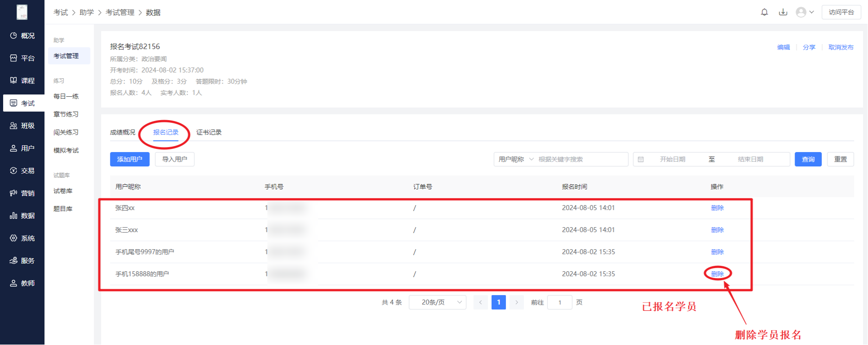Image resolution: width=868 pixels, height=345 pixels.
Task: Open the 20条/页 page size dropdown
Action: click(437, 302)
